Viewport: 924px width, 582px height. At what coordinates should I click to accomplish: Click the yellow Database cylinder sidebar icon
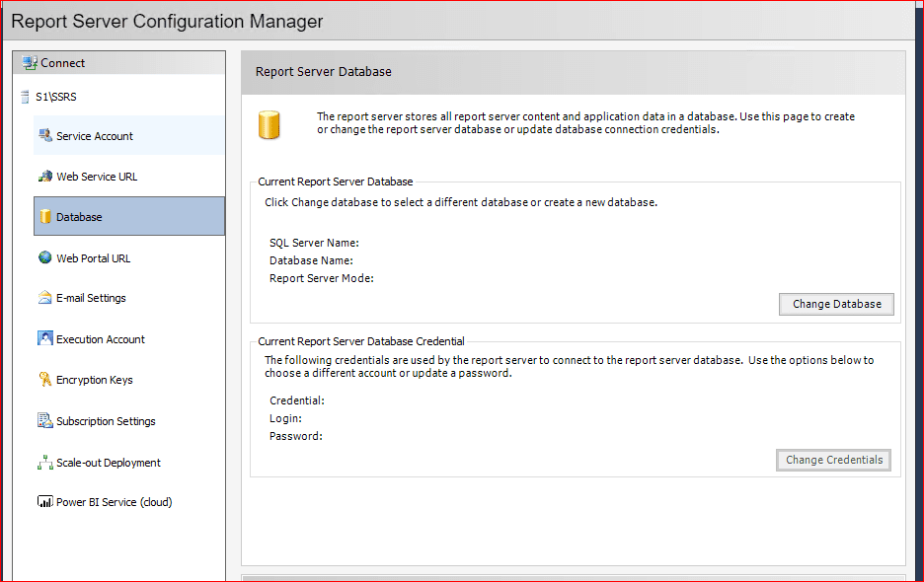45,217
